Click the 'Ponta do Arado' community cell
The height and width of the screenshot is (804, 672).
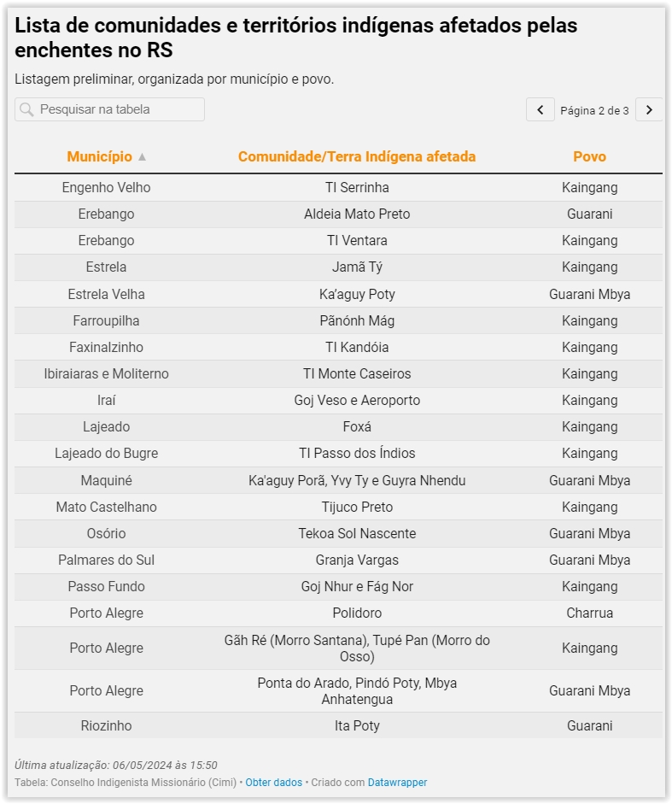(357, 690)
